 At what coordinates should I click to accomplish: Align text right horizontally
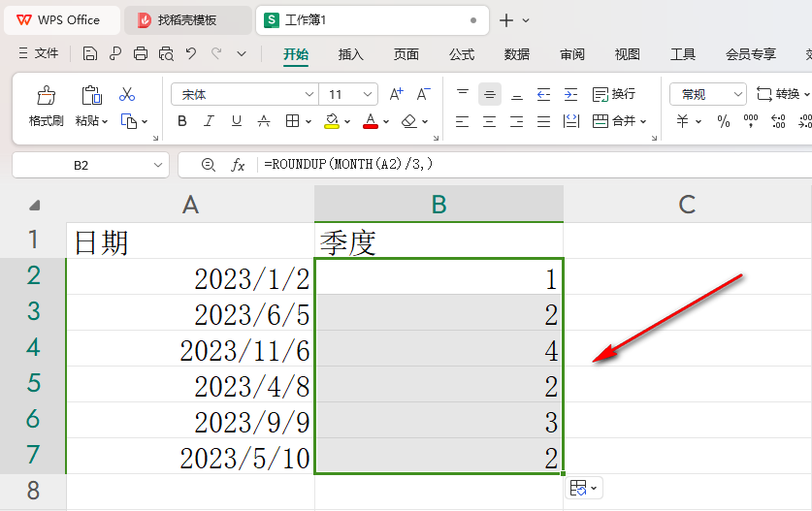(x=516, y=121)
